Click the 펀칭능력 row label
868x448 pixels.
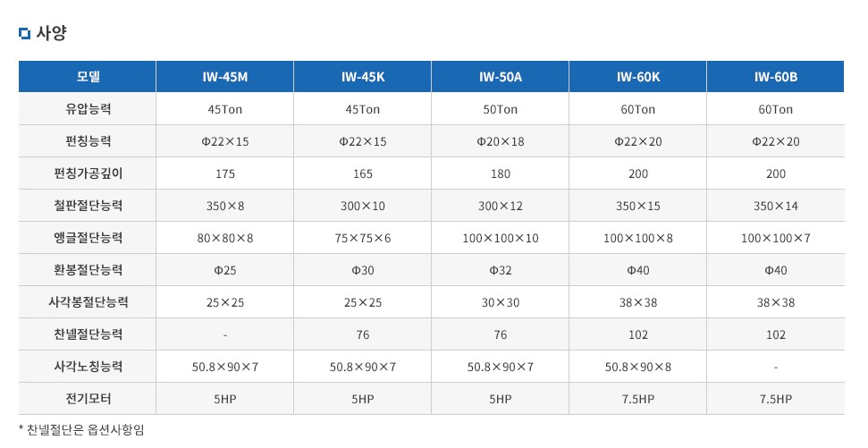tap(88, 141)
